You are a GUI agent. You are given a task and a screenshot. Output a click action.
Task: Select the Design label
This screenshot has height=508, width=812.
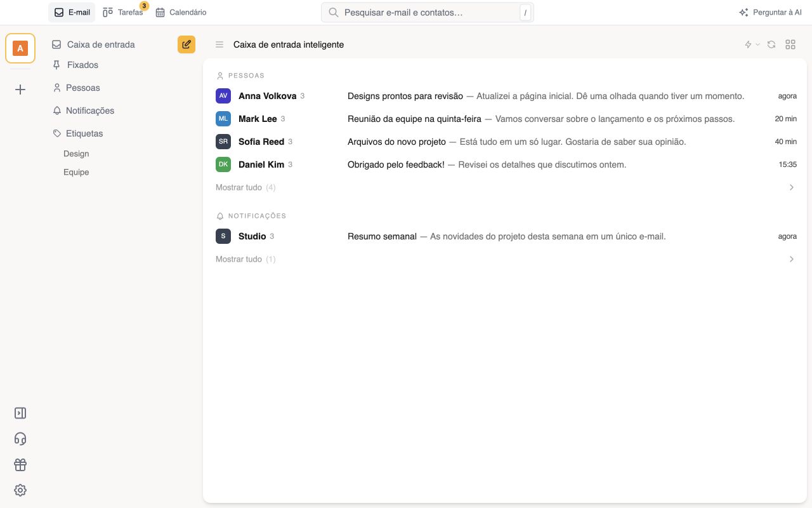tap(76, 154)
